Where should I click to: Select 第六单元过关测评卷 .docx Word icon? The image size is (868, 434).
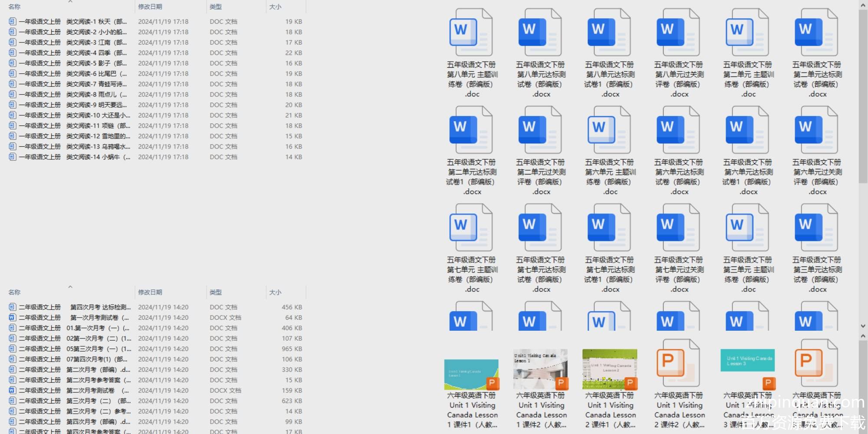[x=816, y=130]
